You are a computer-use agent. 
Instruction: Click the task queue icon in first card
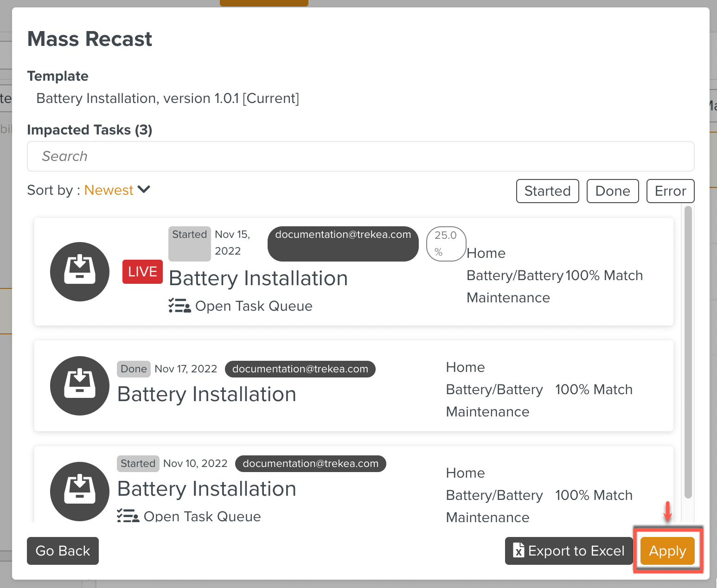179,306
